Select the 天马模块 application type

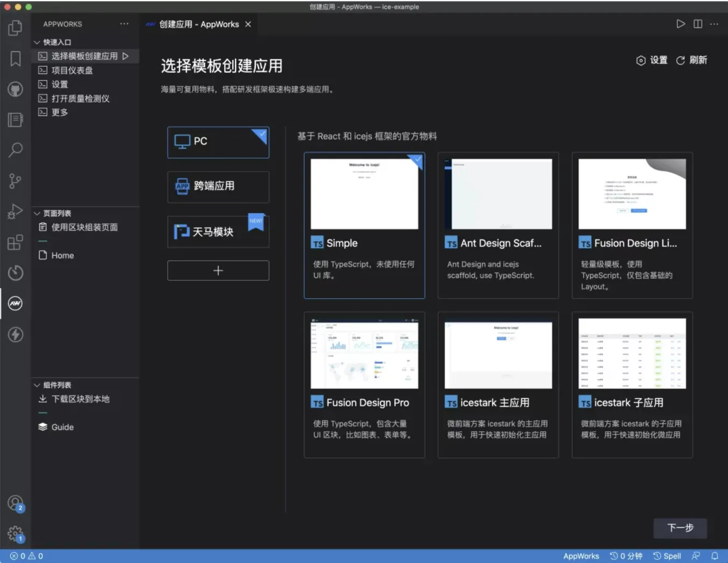tap(218, 232)
